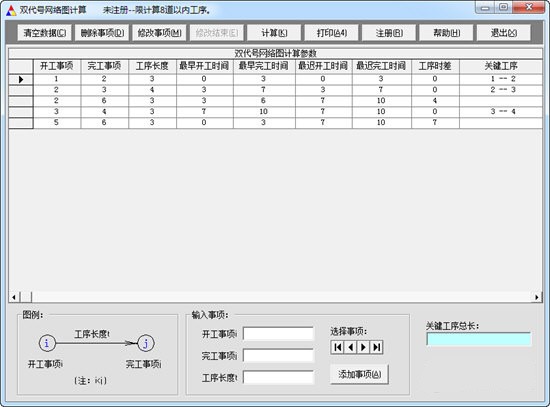Minimize the window
The image size is (550, 407).
point(485,8)
